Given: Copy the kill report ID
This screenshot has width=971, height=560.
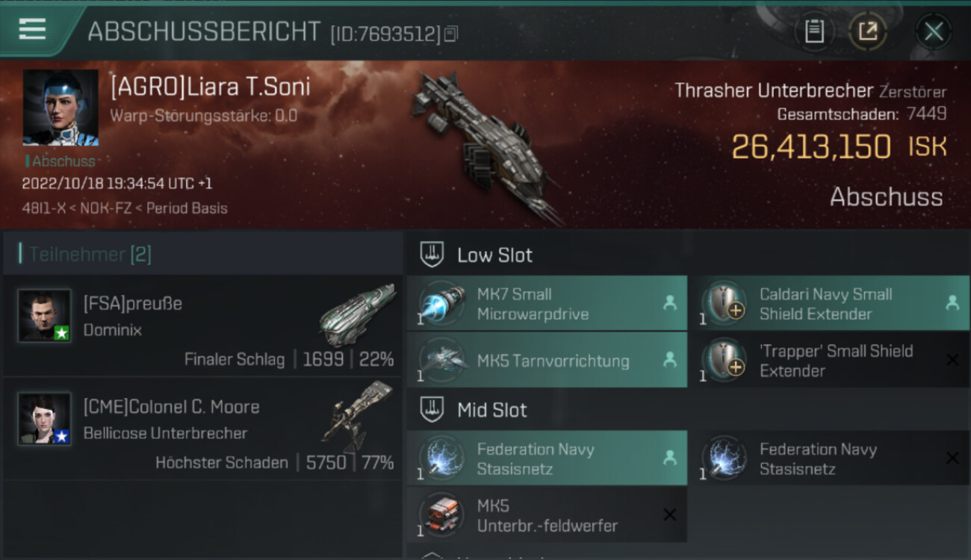Looking at the screenshot, I should 451,34.
